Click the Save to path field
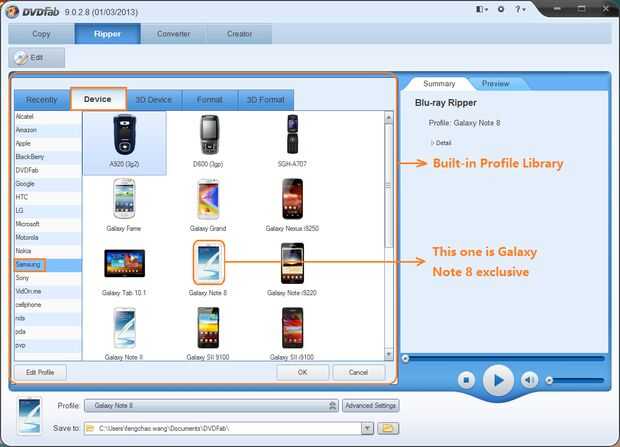Screen dimensions: 620x447 222,428
